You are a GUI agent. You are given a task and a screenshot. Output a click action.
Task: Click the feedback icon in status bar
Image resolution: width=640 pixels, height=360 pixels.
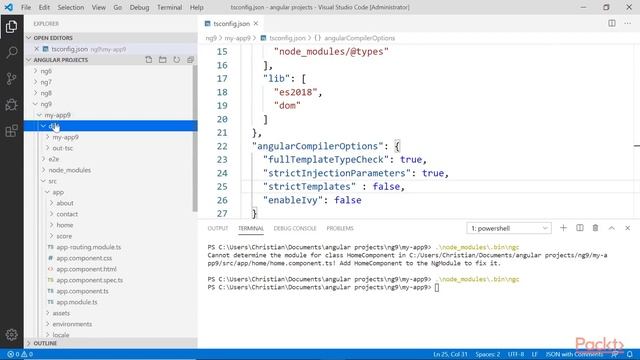[615, 354]
